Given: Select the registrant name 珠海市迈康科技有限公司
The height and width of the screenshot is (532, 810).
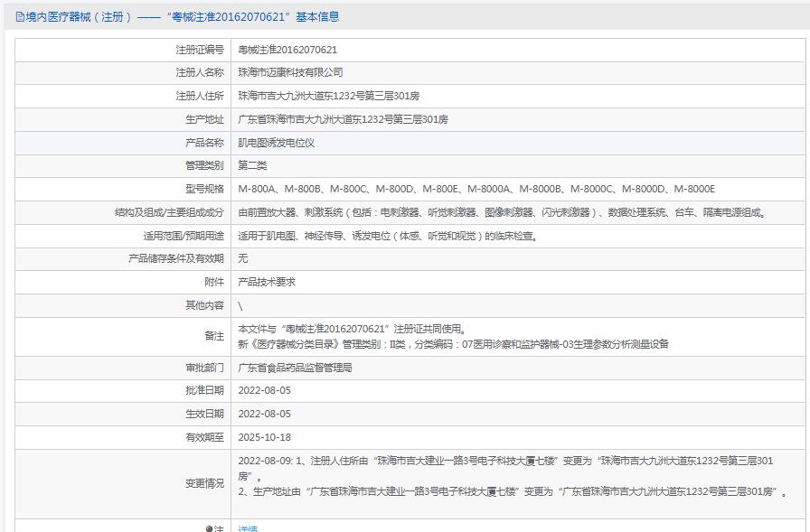Looking at the screenshot, I should point(290,72).
